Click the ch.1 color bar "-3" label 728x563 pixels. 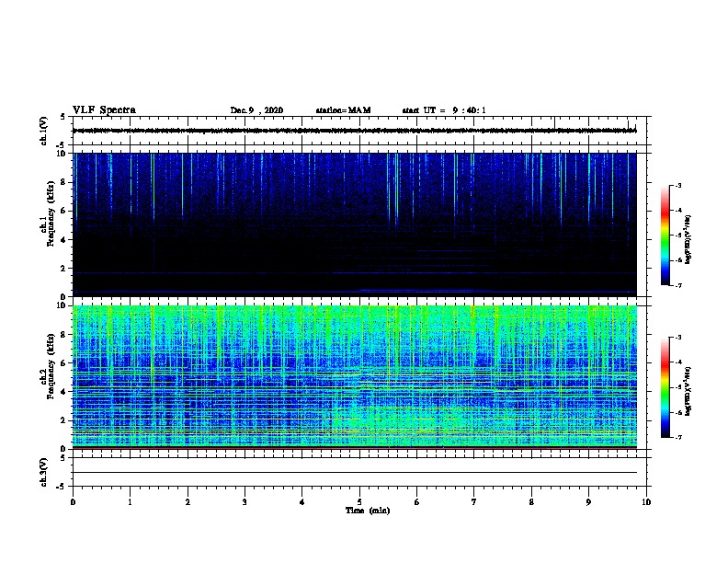(678, 185)
